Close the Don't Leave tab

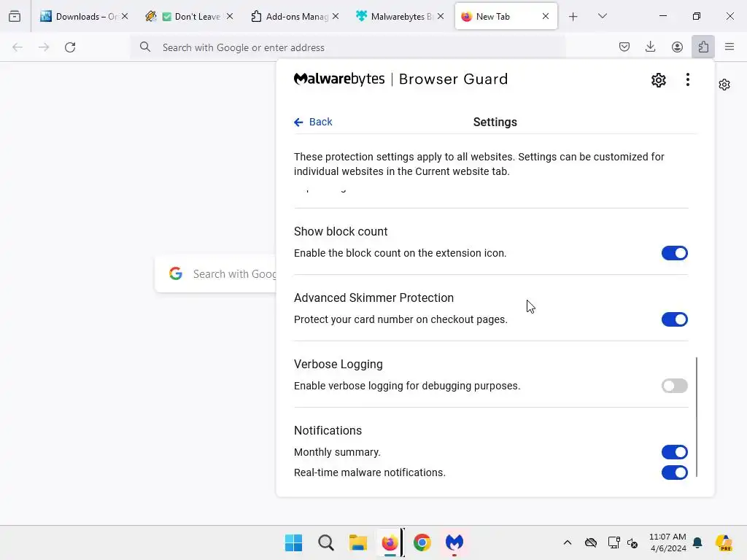230,16
